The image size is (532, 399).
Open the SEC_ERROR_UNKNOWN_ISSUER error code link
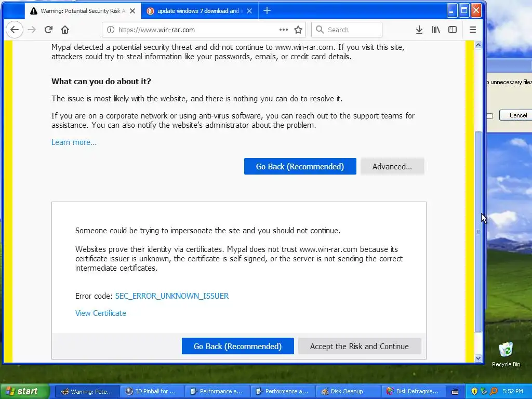coord(172,296)
